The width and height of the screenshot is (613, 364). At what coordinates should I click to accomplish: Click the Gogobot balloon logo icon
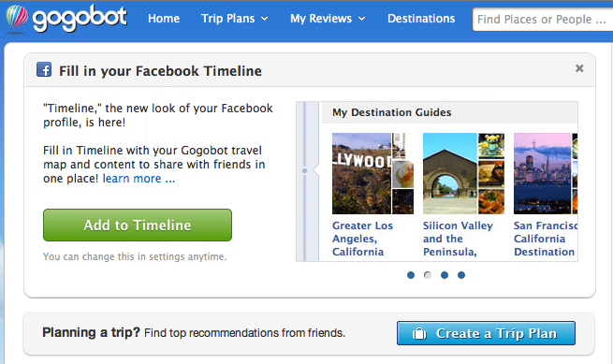(x=17, y=17)
